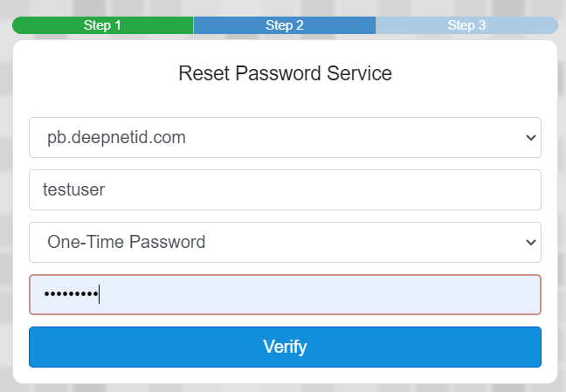Click the 'One-Time Password' text in the selector
The height and width of the screenshot is (392, 566).
click(127, 242)
